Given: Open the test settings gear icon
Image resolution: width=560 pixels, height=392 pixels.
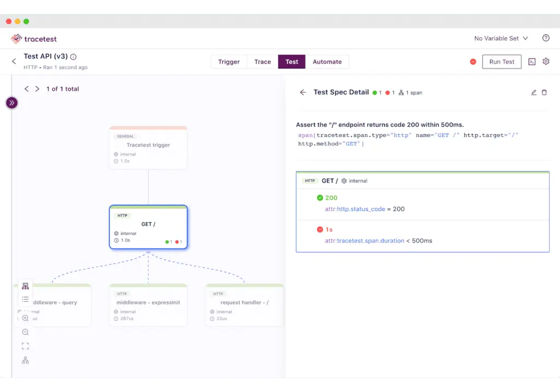Looking at the screenshot, I should point(546,61).
